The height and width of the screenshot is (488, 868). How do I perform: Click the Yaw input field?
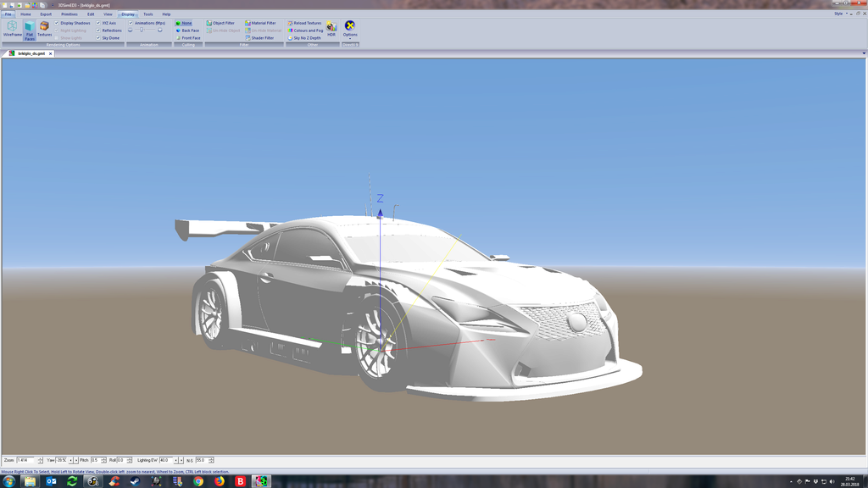(x=61, y=460)
